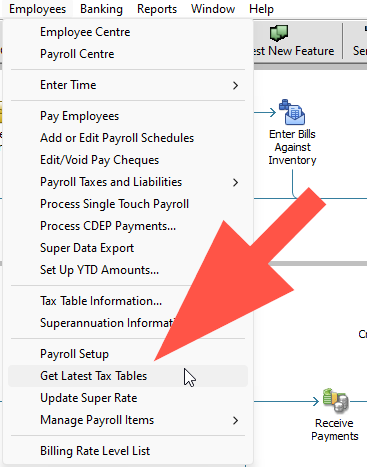Open the Window menu
Screen dimensions: 367x467
(x=213, y=9)
